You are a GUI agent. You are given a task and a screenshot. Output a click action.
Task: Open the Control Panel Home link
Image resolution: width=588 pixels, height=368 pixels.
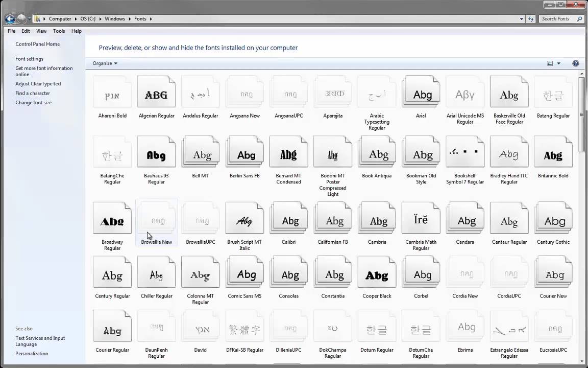click(37, 44)
